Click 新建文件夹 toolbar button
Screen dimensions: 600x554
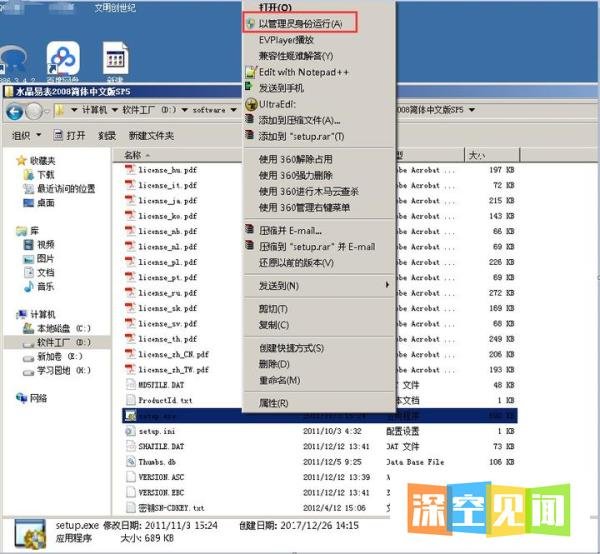151,135
